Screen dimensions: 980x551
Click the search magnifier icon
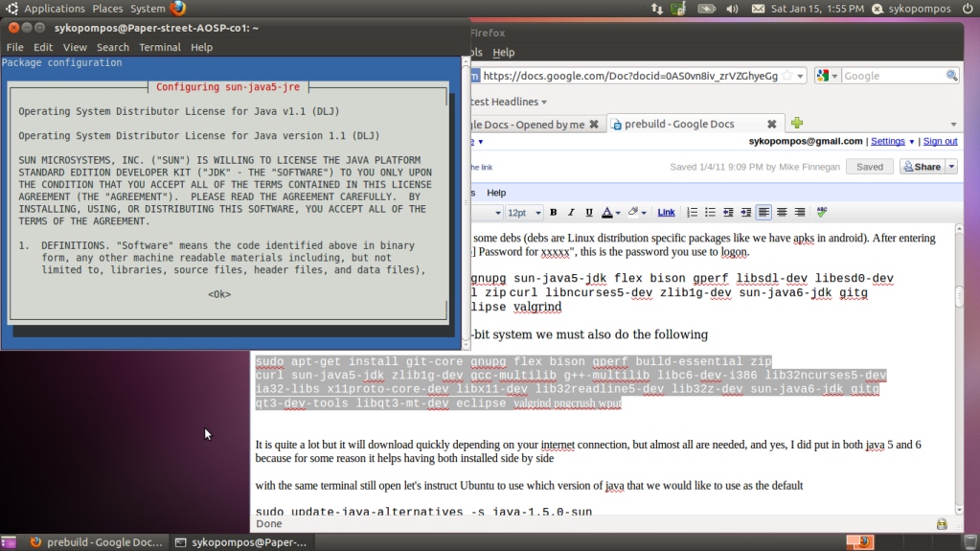951,76
